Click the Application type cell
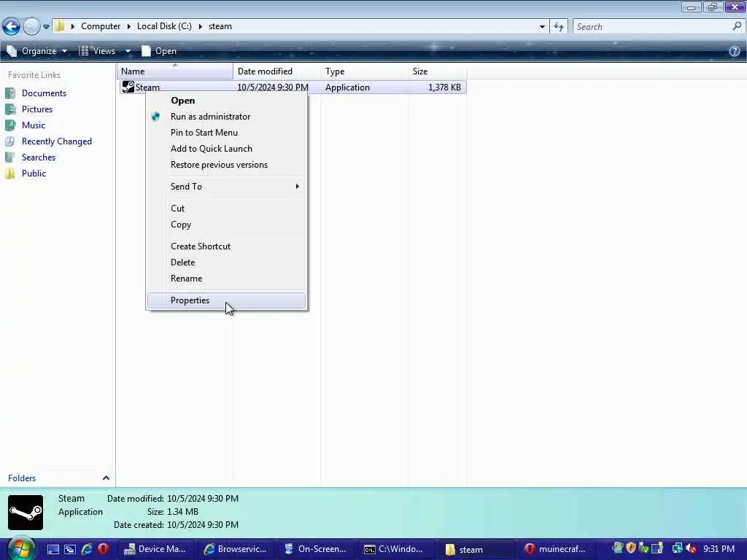 click(x=347, y=87)
